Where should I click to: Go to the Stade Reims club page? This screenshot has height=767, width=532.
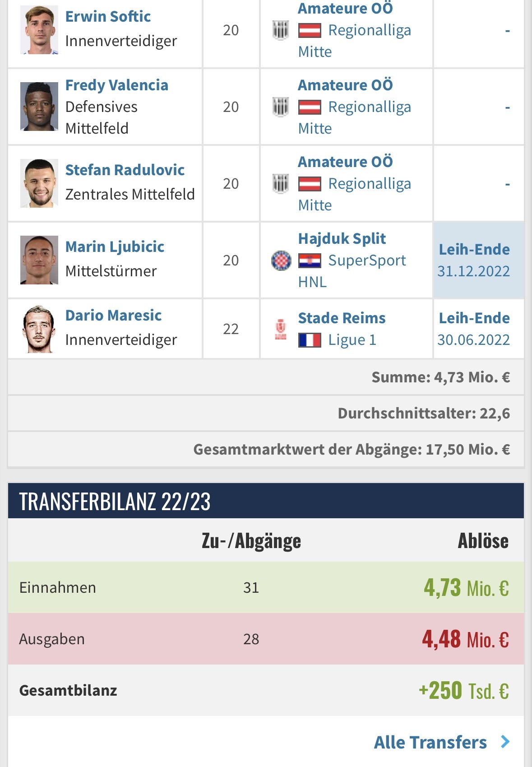click(342, 318)
